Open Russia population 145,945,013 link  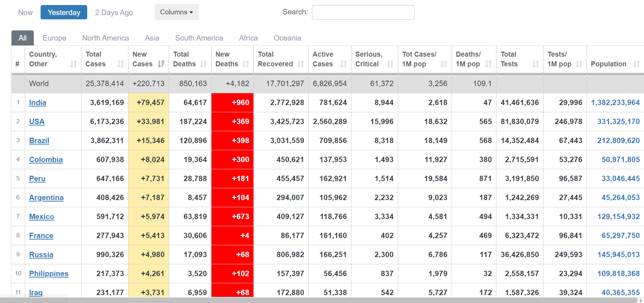point(619,255)
